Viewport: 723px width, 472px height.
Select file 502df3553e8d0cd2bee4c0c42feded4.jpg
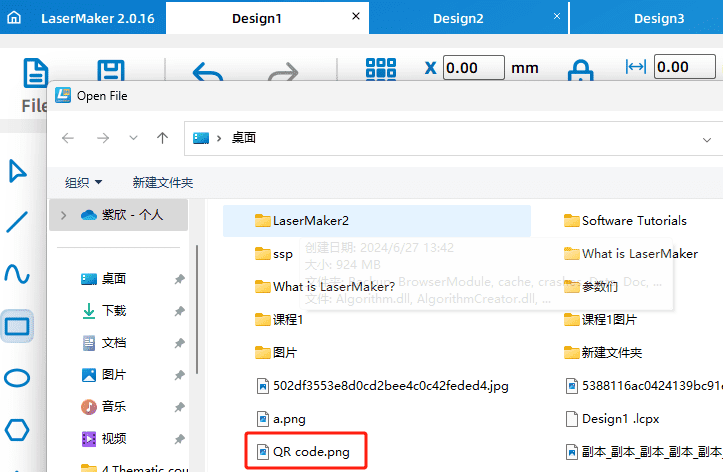pyautogui.click(x=382, y=386)
